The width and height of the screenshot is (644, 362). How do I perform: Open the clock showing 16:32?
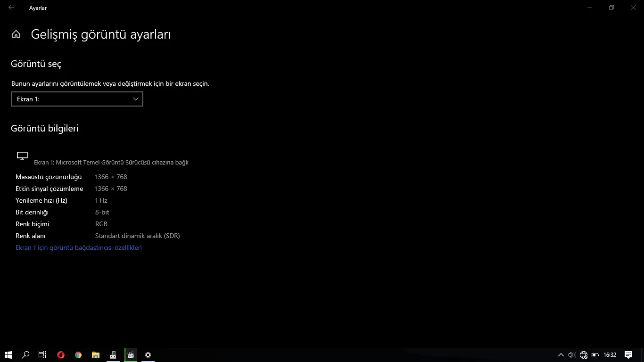[610, 355]
